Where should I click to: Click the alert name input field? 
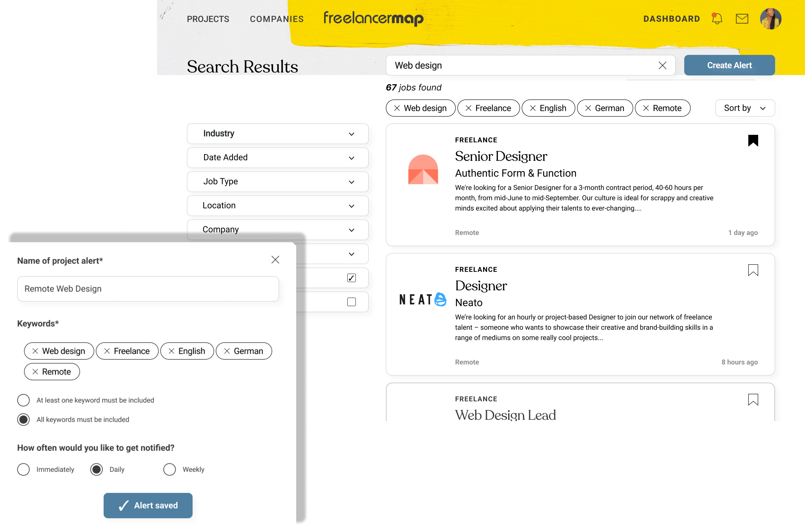tap(148, 289)
